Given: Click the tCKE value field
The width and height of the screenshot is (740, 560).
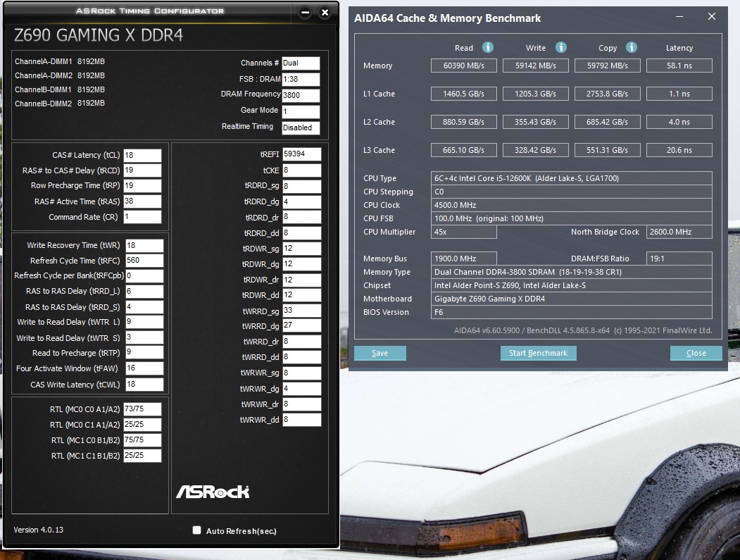Looking at the screenshot, I should (x=302, y=170).
